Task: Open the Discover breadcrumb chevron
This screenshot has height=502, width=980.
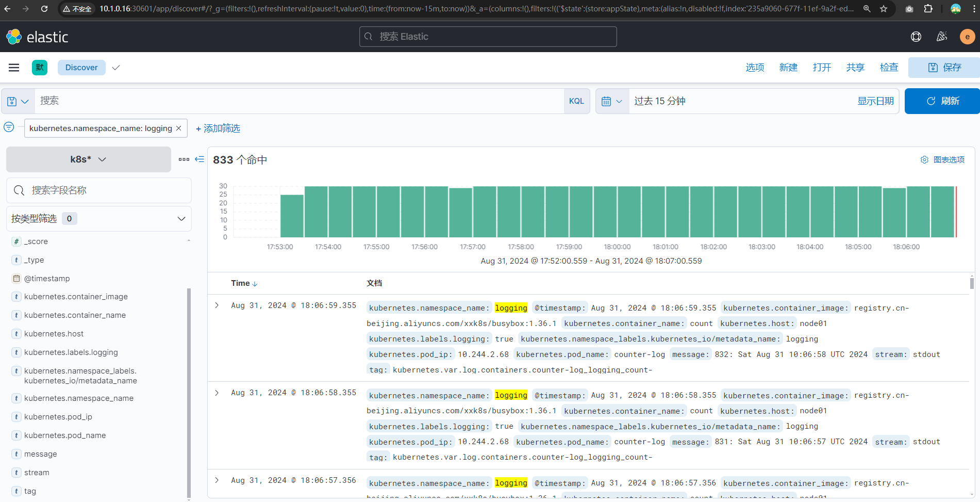Action: (116, 68)
